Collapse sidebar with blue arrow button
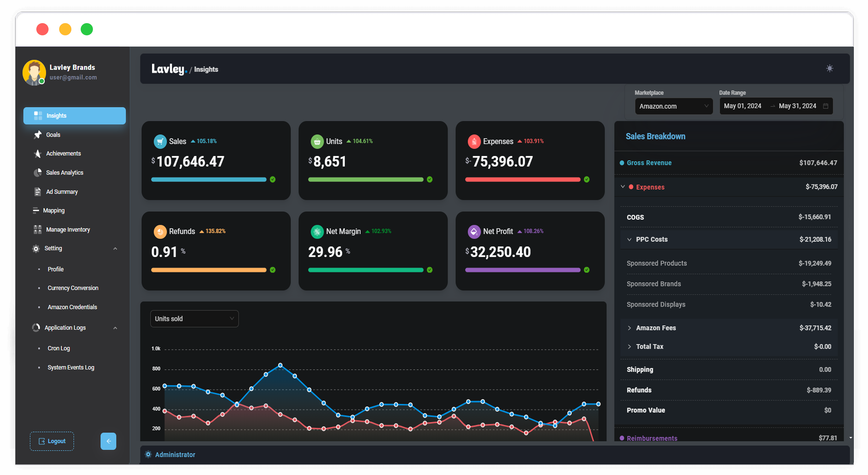868x475 pixels. coord(108,441)
